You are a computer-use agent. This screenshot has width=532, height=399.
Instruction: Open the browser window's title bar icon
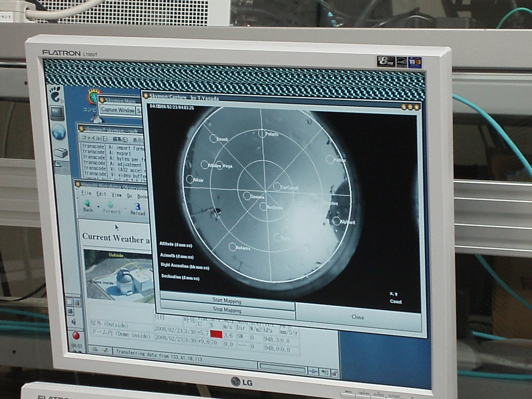[78, 184]
